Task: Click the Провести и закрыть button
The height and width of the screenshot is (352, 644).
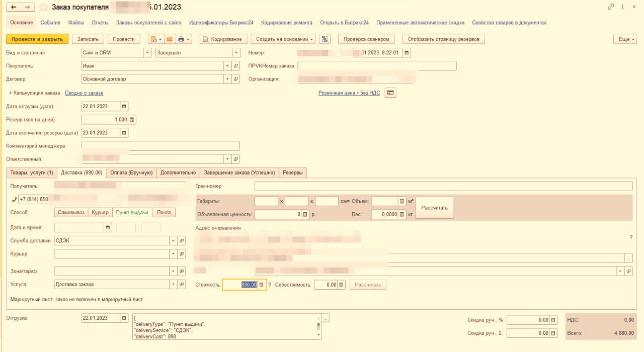Action: pos(37,39)
